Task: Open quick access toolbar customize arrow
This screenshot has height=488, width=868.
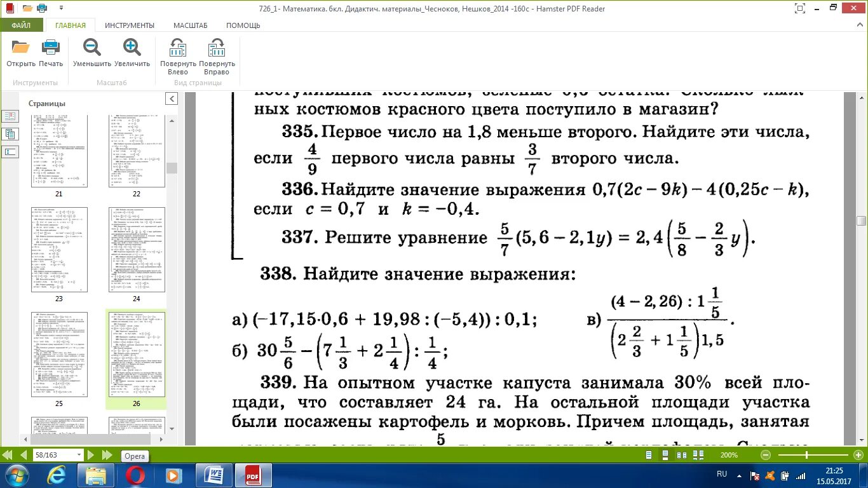Action: (61, 9)
